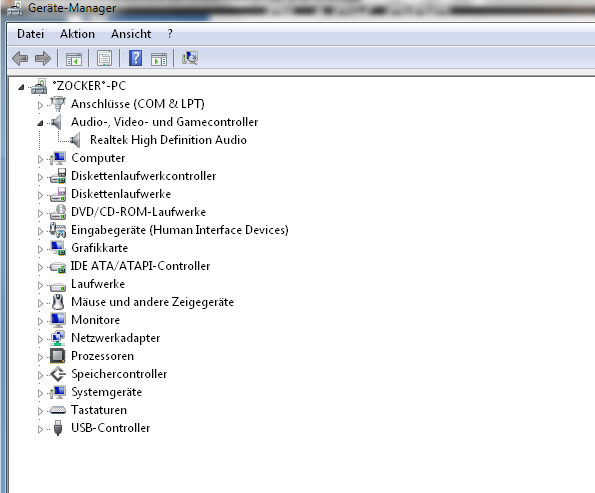Select the Systemgeräte label
This screenshot has width=595, height=493.
point(107,392)
